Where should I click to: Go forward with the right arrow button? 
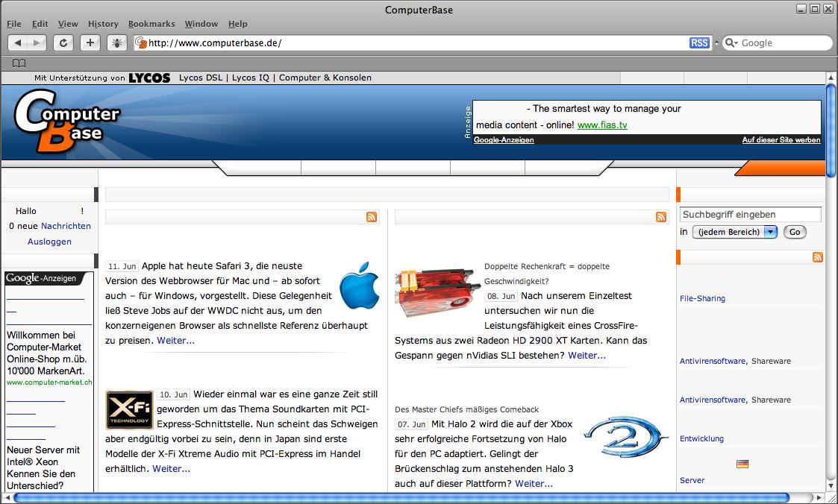pos(37,43)
